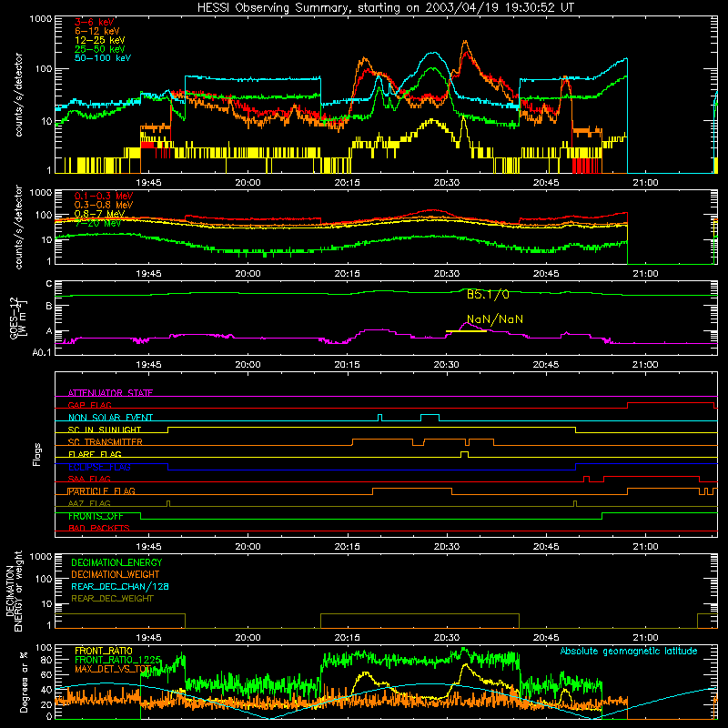Select the SAA_FLAG label
The height and width of the screenshot is (728, 728).
[x=89, y=479]
